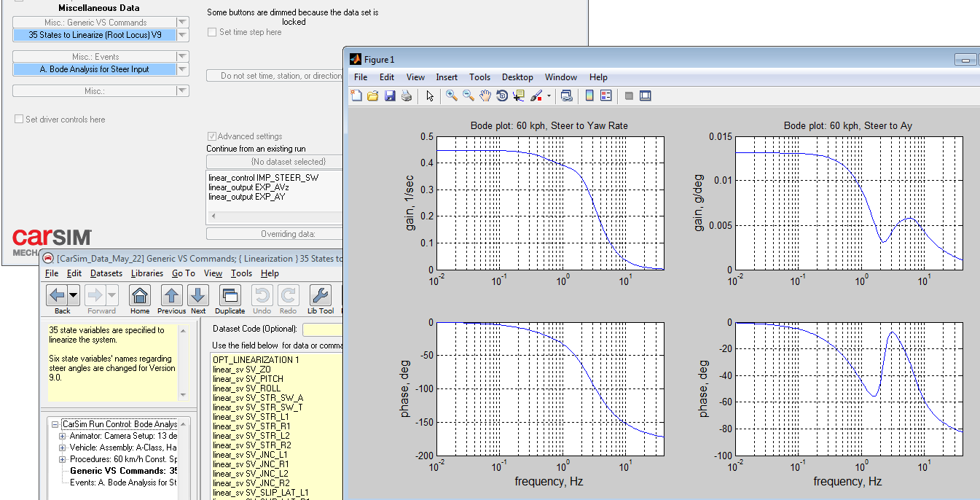This screenshot has height=500, width=980.
Task: Select Generic VS Commands tree item
Action: (123, 471)
